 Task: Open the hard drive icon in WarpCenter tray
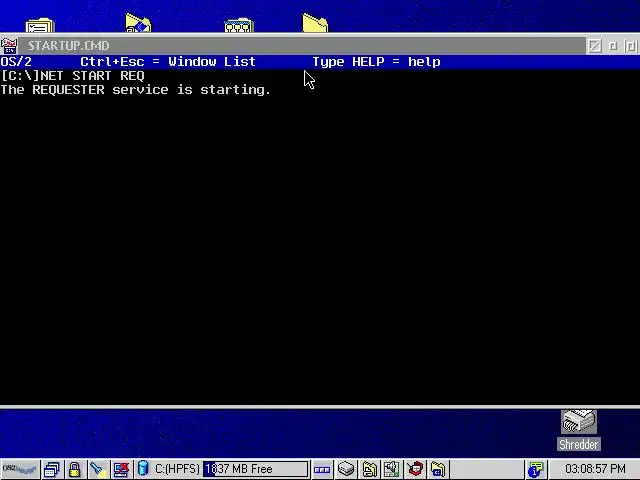pos(346,469)
